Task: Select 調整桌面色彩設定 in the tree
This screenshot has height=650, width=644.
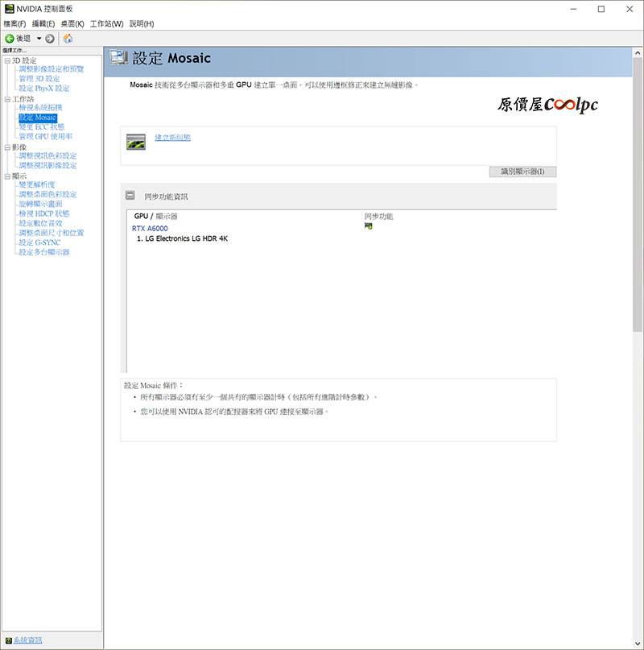Action: [x=47, y=194]
